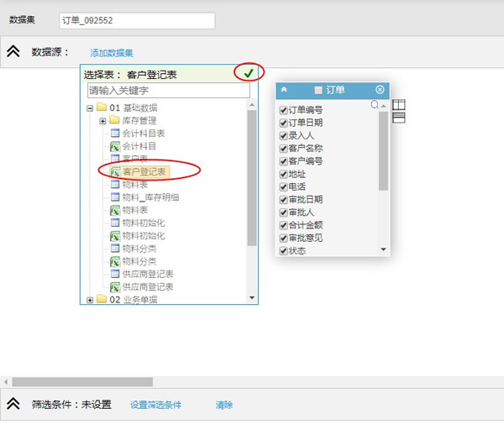Toggle the select-all checkbox in 订单 header
The image size is (504, 435).
(318, 90)
